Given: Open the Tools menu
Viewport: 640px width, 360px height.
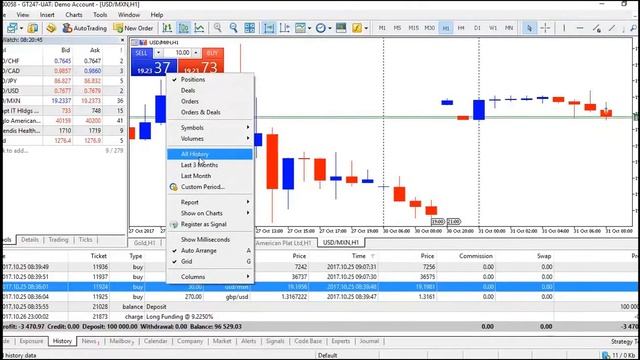Looking at the screenshot, I should (100, 15).
